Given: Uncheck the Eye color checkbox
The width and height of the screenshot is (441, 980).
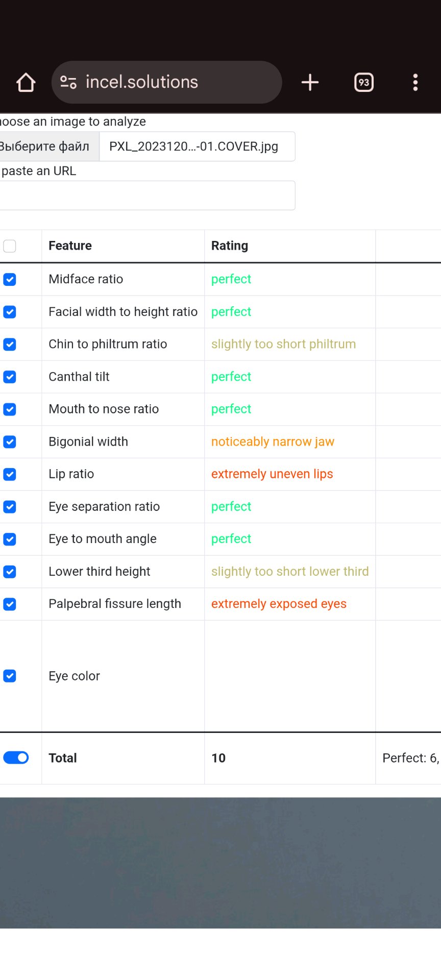Looking at the screenshot, I should 10,676.
